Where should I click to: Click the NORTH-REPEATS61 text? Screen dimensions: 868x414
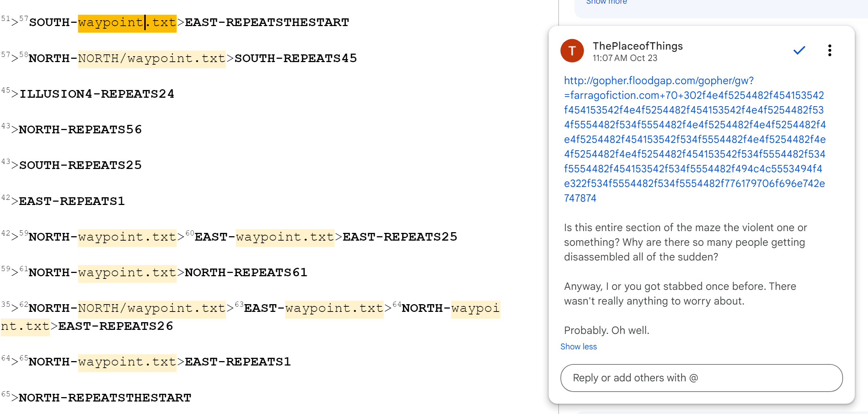click(x=246, y=273)
